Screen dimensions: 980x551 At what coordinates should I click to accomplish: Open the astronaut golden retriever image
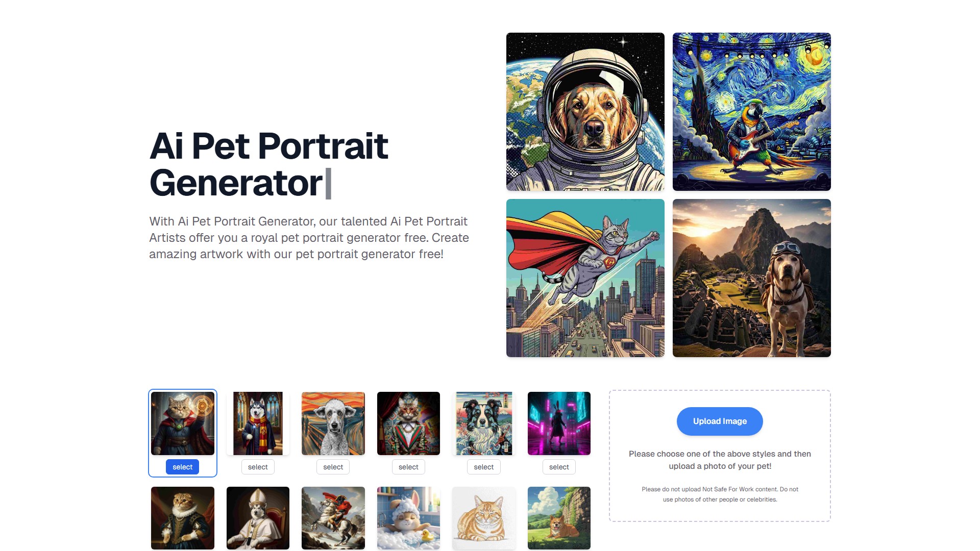point(585,112)
